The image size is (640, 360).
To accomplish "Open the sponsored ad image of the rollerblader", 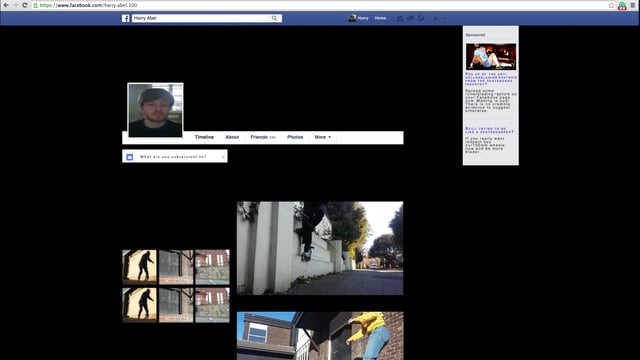I will [x=491, y=57].
